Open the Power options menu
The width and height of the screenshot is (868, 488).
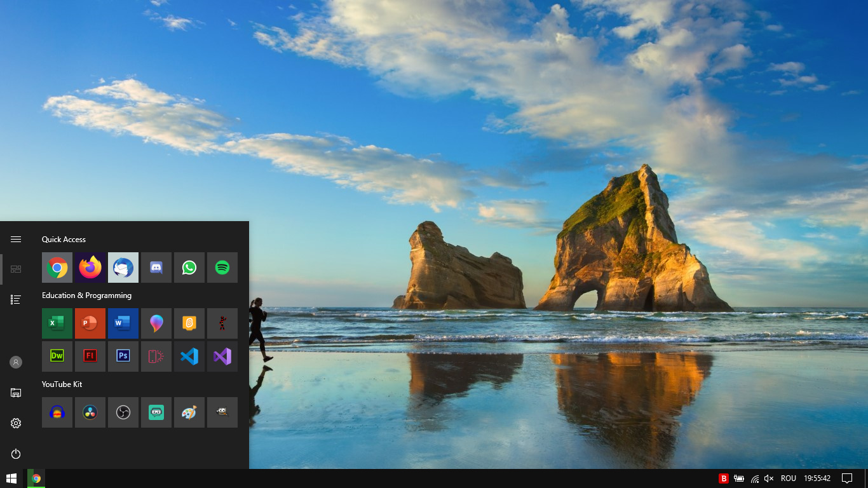[x=16, y=454]
